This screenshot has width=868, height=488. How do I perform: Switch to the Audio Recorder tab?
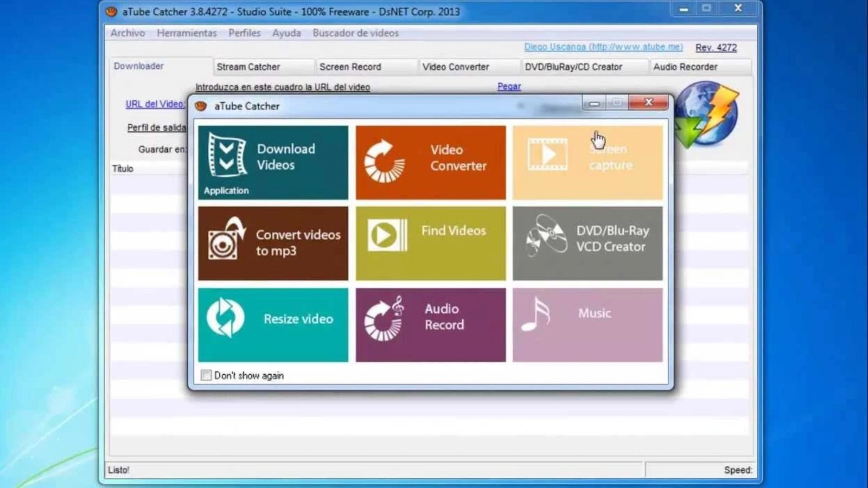click(x=701, y=67)
